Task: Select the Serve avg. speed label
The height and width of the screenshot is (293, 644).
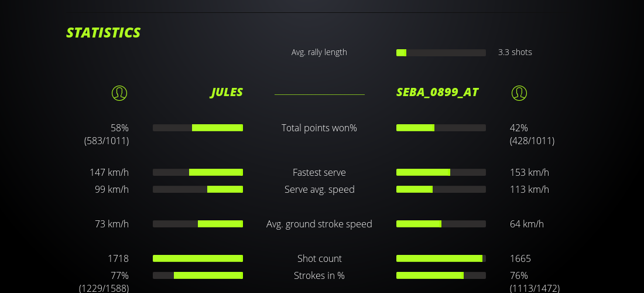Action: (x=319, y=189)
